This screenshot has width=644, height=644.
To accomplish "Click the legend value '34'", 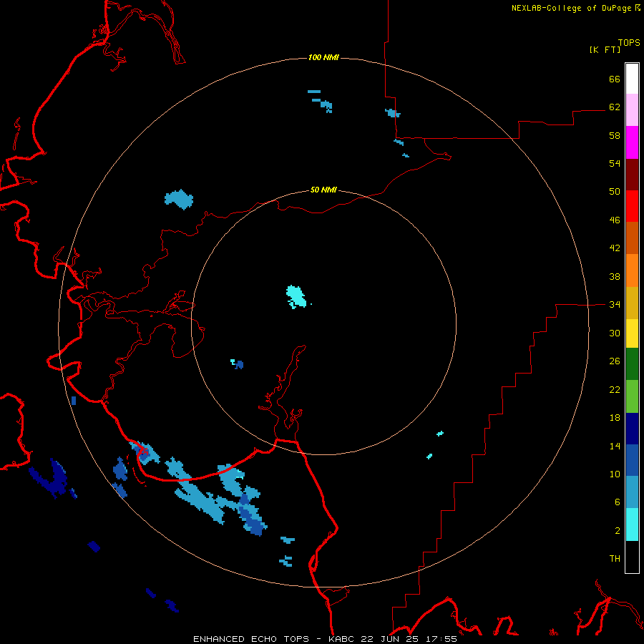I will click(x=615, y=305).
